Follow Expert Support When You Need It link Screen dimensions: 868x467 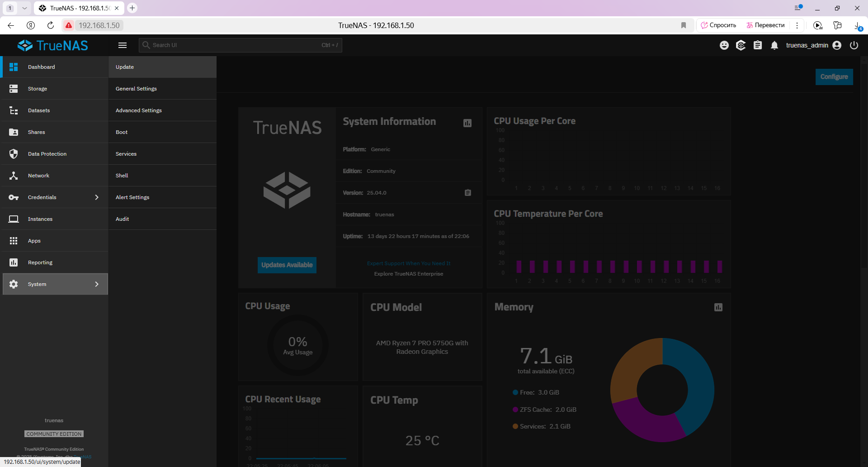[409, 263]
